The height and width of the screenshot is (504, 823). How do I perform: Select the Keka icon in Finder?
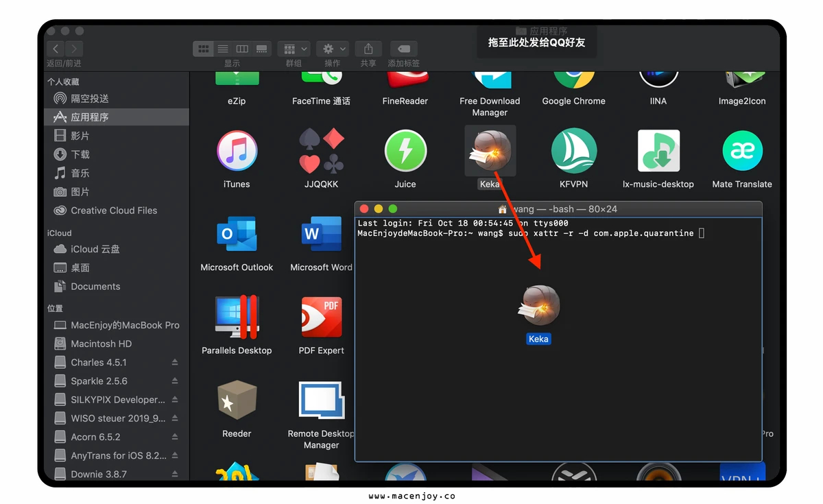[x=490, y=150]
